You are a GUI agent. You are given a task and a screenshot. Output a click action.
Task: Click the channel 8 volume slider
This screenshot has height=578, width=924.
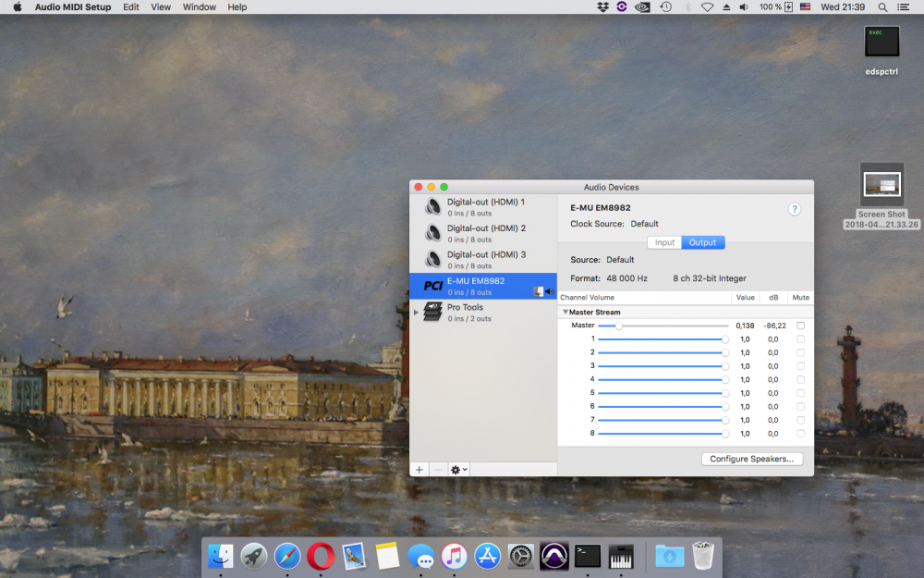tap(663, 434)
